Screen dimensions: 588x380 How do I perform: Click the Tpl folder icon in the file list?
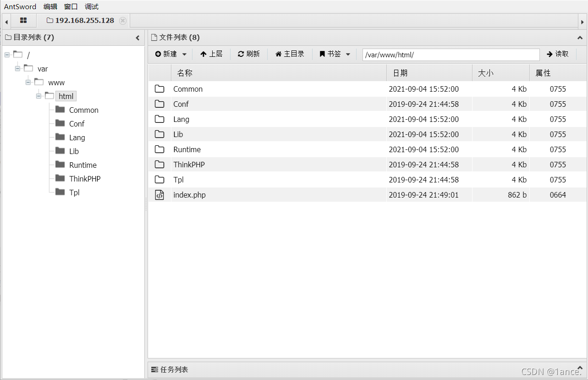pos(159,180)
